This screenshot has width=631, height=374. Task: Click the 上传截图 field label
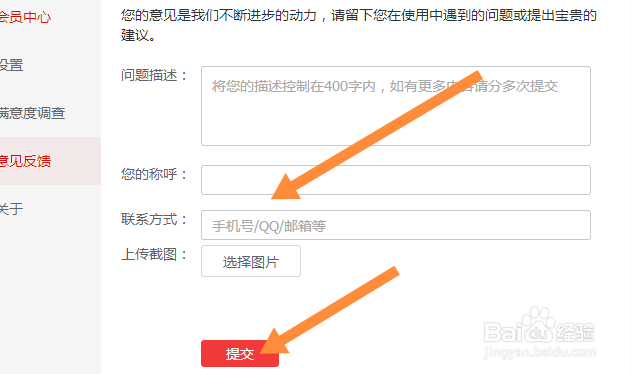154,254
